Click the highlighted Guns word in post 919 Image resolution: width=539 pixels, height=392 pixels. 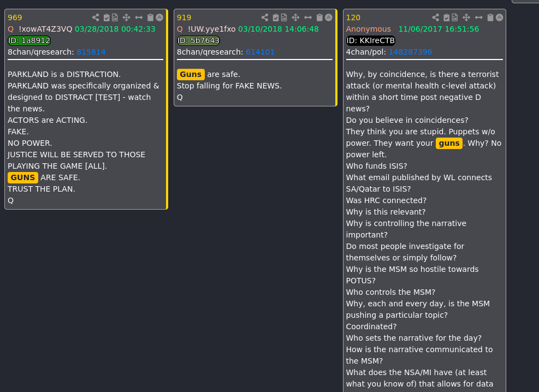point(191,75)
